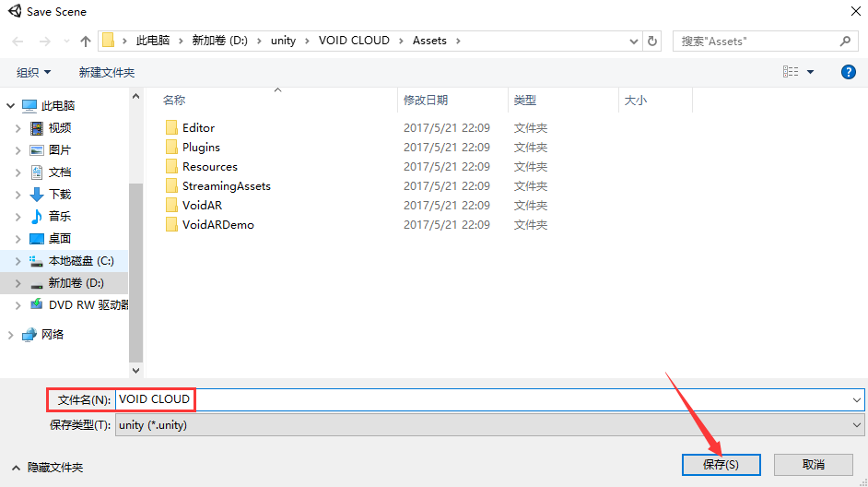Viewport: 868px width, 487px height.
Task: Expand the 视频 tree node
Action: click(x=18, y=128)
